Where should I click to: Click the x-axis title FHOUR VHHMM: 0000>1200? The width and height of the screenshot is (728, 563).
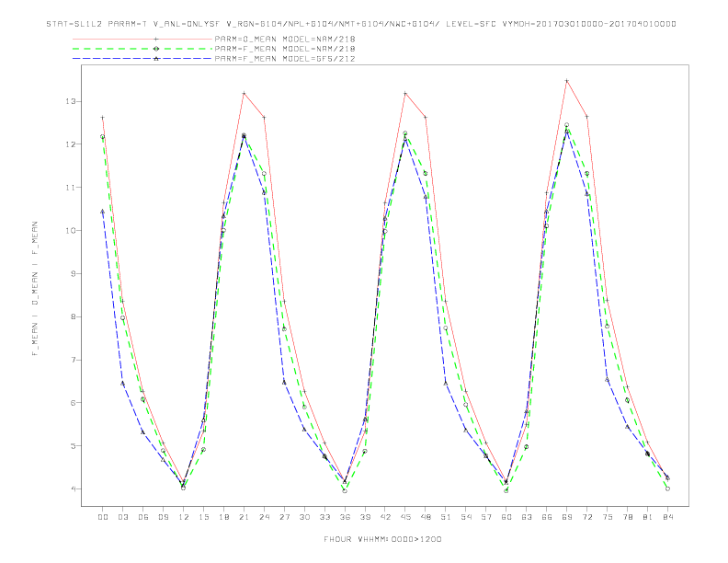pos(382,539)
